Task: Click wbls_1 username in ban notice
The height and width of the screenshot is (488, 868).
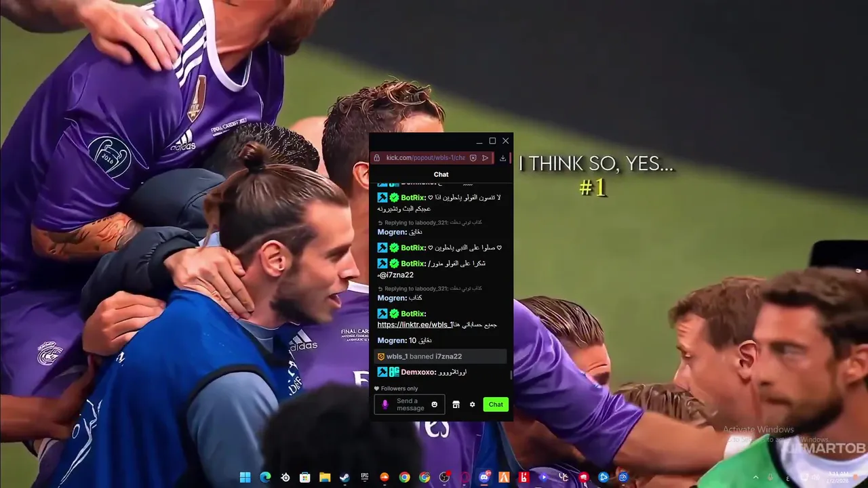Action: tap(397, 357)
